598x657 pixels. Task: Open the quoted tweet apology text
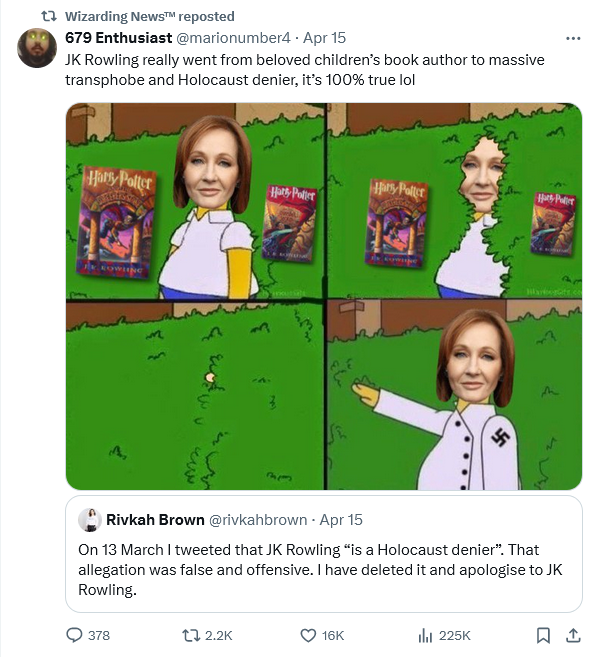[320, 569]
